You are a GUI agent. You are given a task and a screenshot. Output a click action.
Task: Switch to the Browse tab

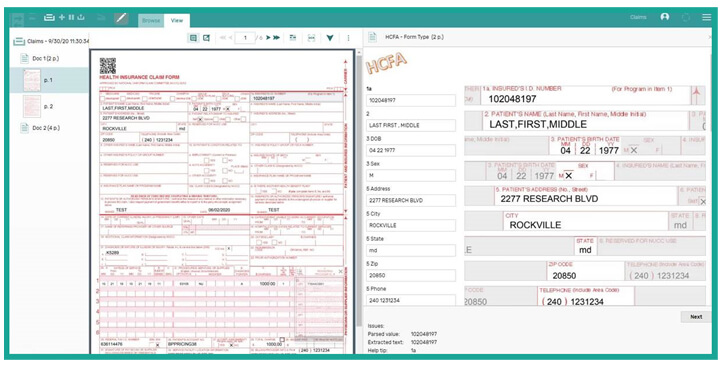pyautogui.click(x=151, y=20)
